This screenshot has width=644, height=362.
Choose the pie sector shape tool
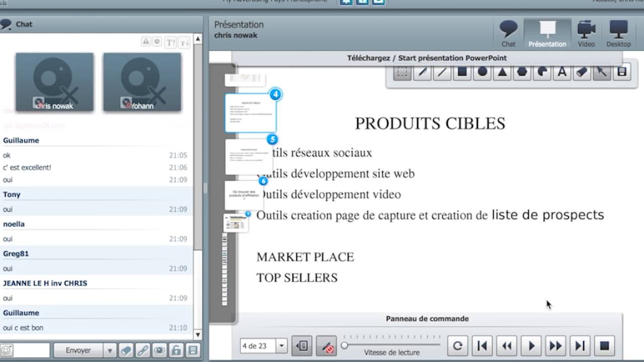pyautogui.click(x=542, y=72)
